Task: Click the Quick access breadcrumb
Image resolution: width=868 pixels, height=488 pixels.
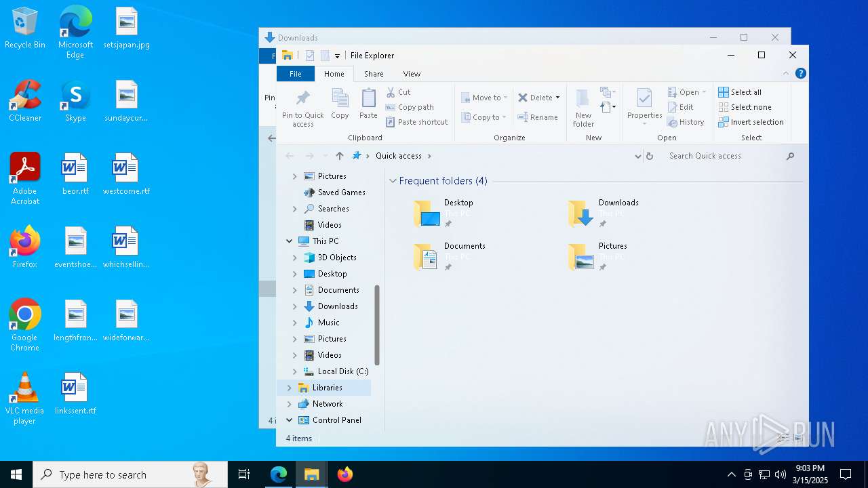Action: point(399,156)
